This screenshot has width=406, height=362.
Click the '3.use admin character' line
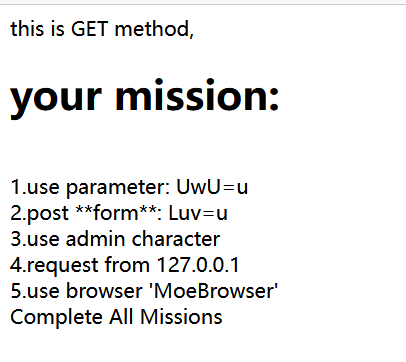pos(115,239)
